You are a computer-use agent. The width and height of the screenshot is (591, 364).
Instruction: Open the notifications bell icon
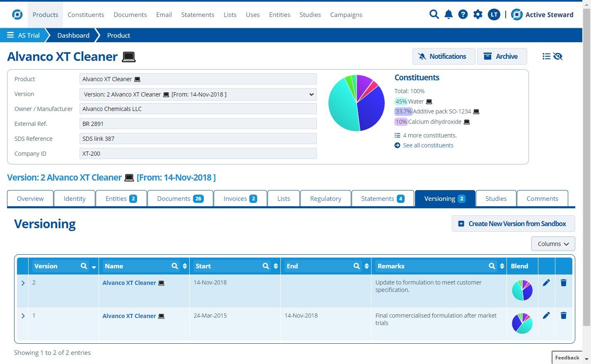pos(449,14)
